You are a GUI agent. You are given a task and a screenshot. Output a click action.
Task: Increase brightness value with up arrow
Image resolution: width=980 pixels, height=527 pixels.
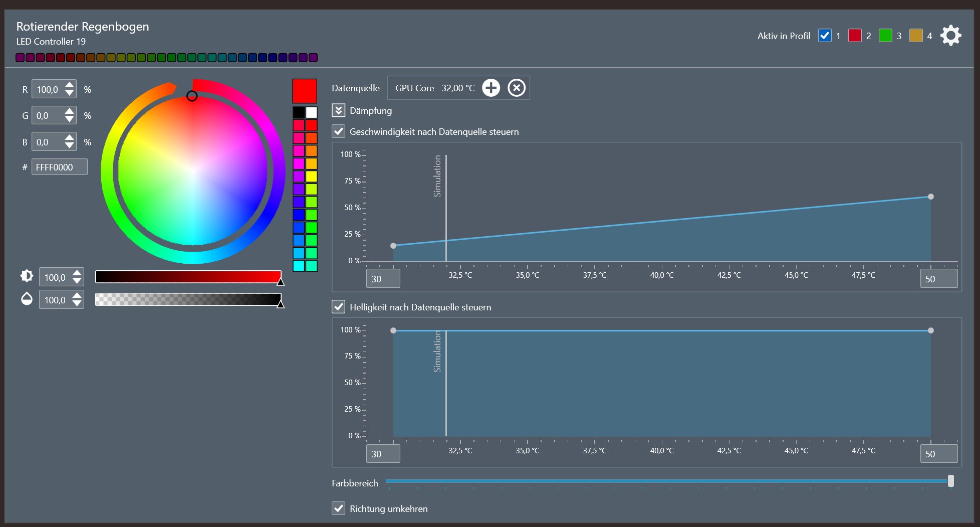pyautogui.click(x=77, y=273)
